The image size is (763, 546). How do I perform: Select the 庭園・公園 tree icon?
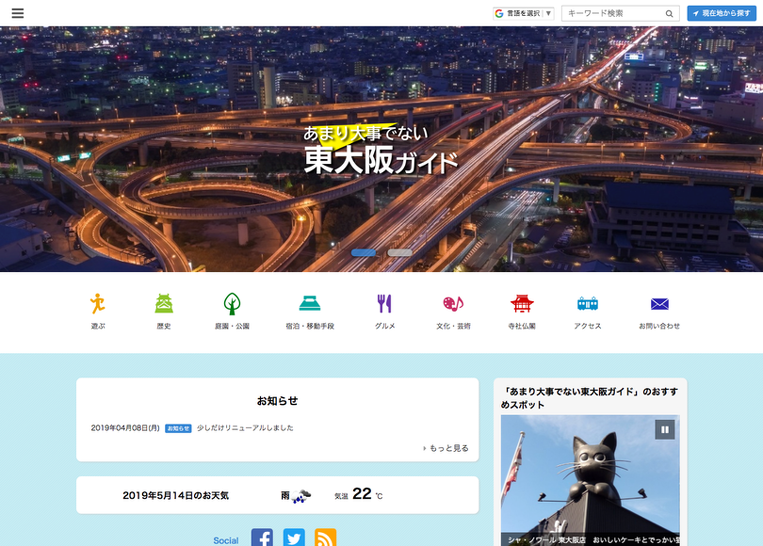pyautogui.click(x=232, y=303)
